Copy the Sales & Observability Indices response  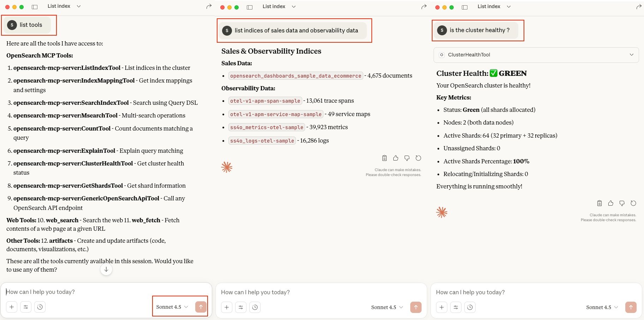pyautogui.click(x=384, y=158)
